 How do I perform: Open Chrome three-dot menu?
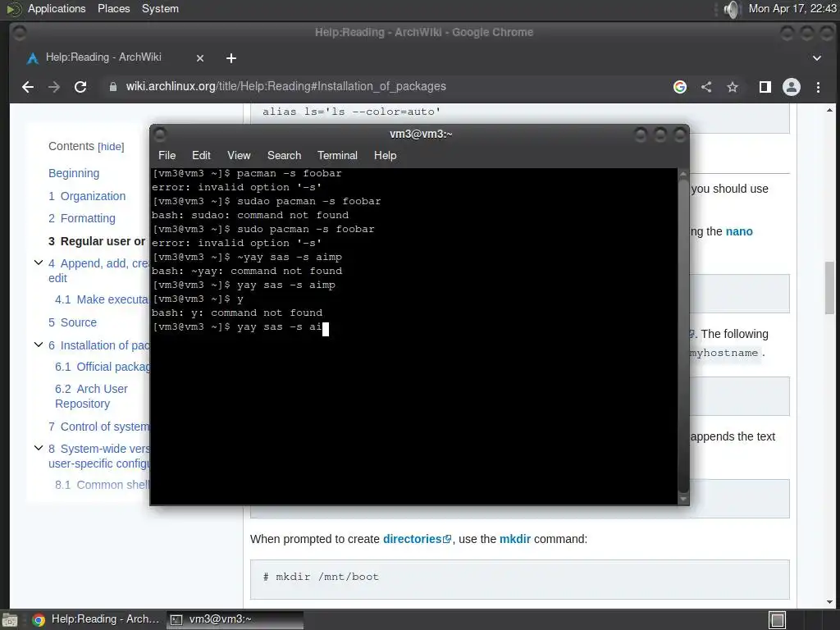818,87
